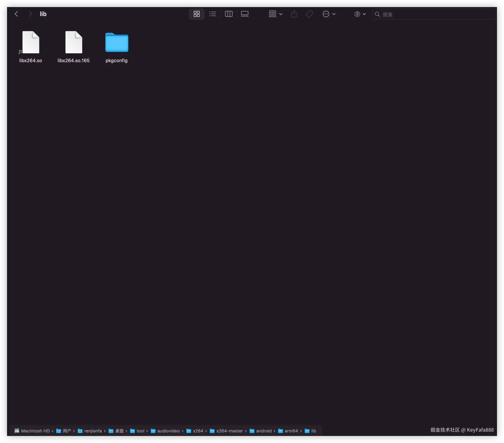Go back with the back arrow

pos(17,14)
